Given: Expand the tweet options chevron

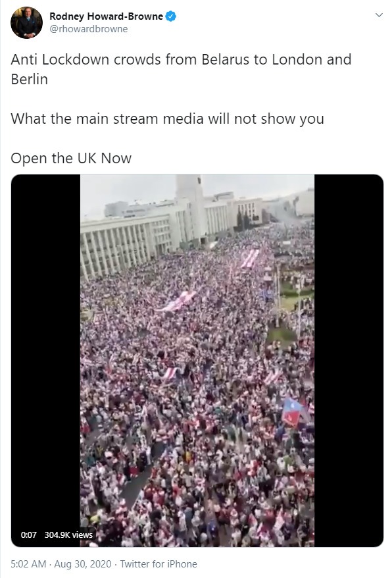Looking at the screenshot, I should coord(379,15).
